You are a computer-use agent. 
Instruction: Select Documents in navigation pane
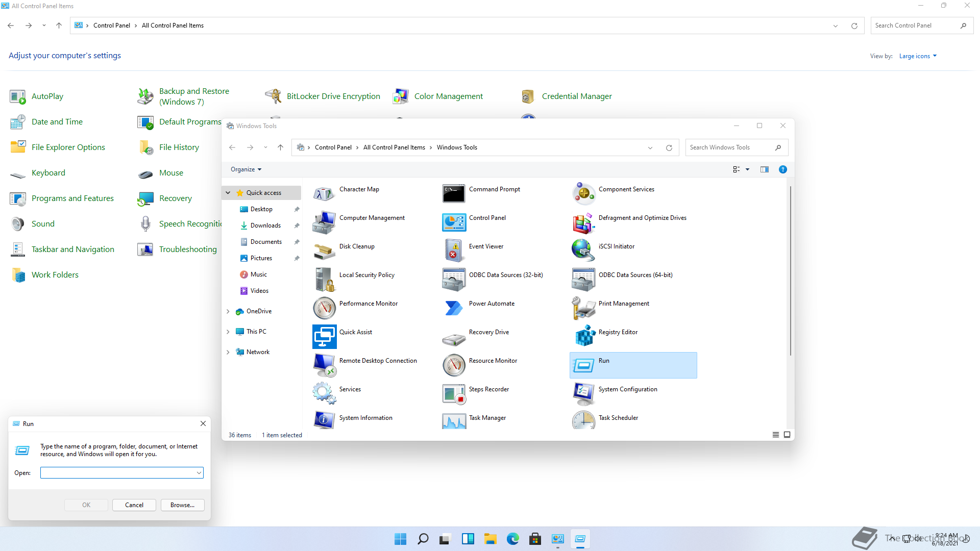click(x=266, y=242)
